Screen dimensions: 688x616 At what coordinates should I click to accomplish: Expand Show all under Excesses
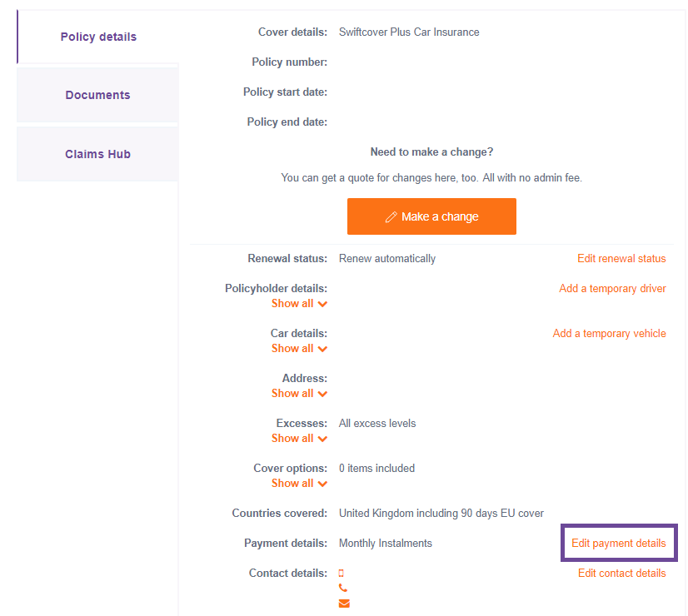298,439
